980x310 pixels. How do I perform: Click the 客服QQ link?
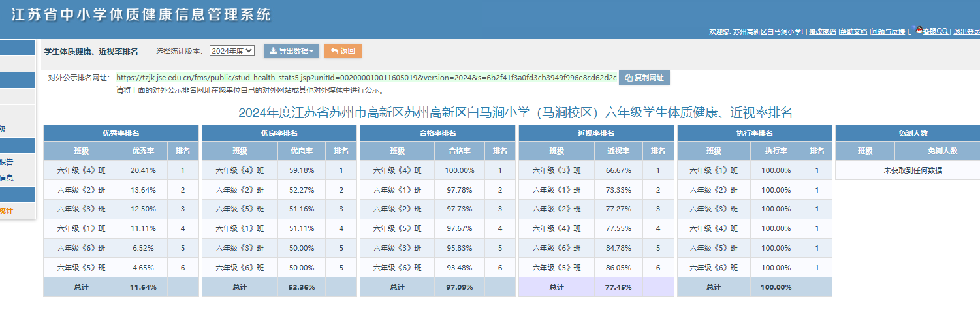pyautogui.click(x=936, y=31)
